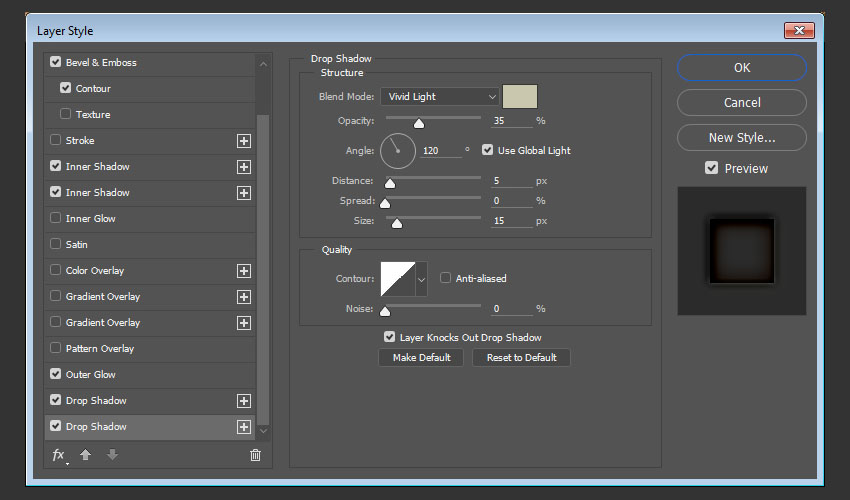Disable the Outer Glow checkbox

[x=55, y=374]
